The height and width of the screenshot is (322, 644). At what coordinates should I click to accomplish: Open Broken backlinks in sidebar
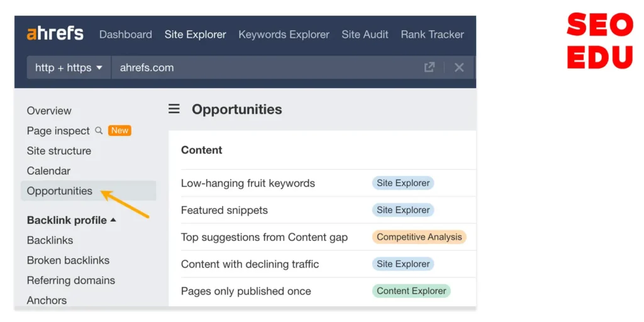pos(68,260)
